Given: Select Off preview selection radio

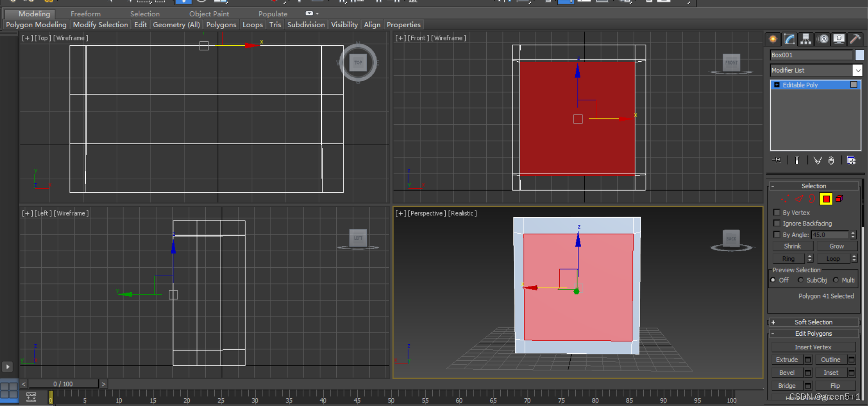Looking at the screenshot, I should (773, 280).
